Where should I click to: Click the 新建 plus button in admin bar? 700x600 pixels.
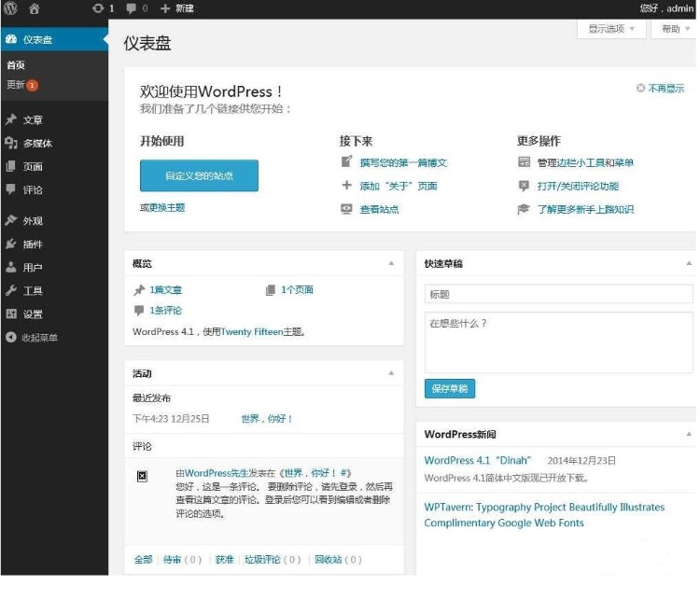click(176, 8)
